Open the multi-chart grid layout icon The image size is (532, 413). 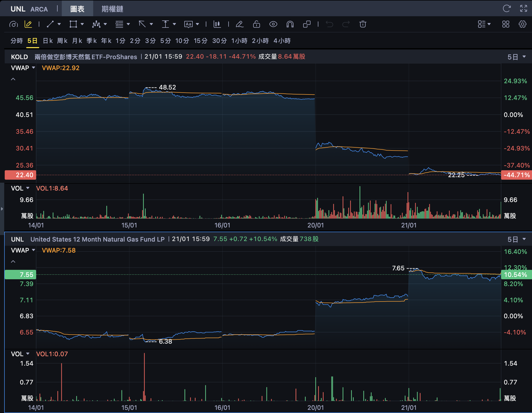tap(506, 24)
